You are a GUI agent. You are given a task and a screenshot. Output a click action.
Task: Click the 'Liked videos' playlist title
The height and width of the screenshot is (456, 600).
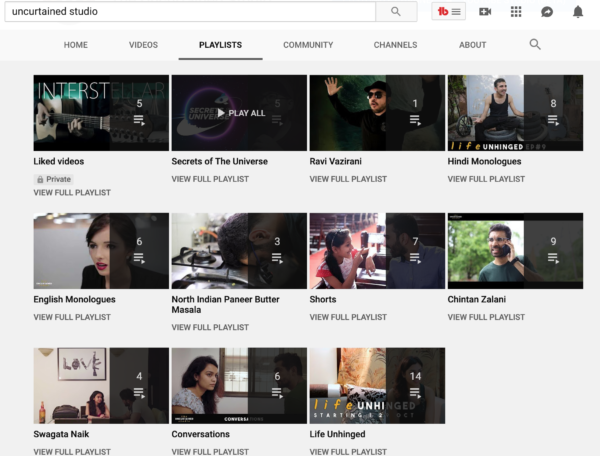click(59, 161)
